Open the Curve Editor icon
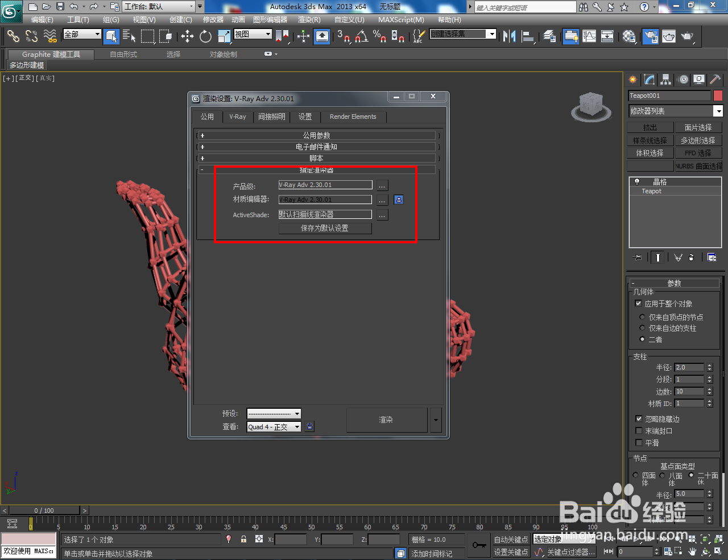Viewport: 728px width, 560px height. click(x=590, y=36)
